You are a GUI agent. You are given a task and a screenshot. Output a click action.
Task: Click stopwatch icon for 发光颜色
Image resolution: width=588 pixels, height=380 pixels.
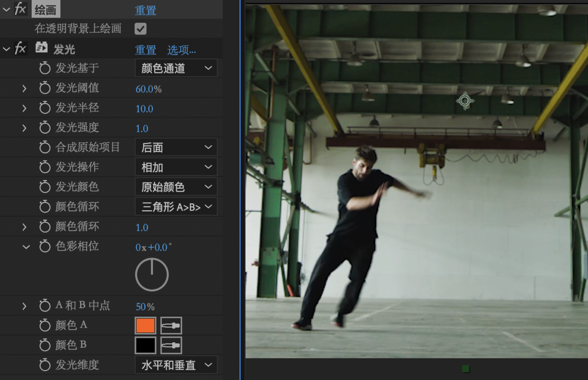(x=45, y=187)
